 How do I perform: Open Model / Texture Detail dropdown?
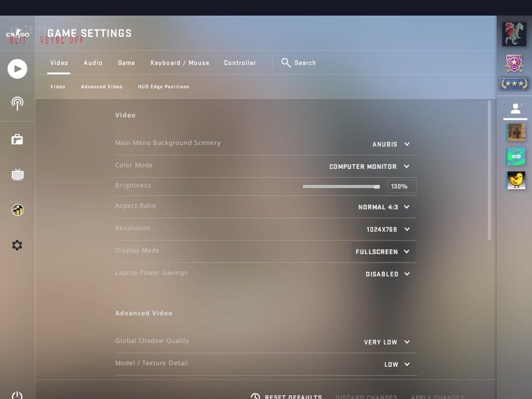[x=397, y=364]
